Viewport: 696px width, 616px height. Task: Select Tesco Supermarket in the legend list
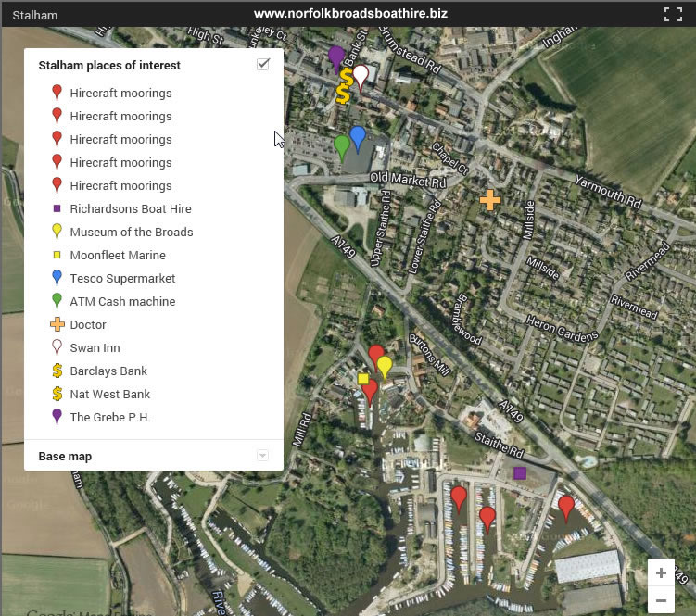(x=122, y=279)
